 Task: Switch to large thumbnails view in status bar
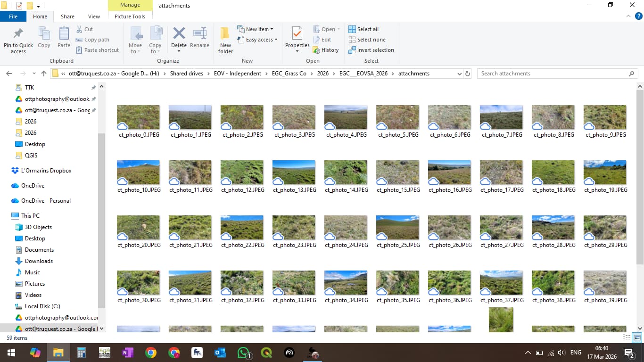tap(637, 337)
